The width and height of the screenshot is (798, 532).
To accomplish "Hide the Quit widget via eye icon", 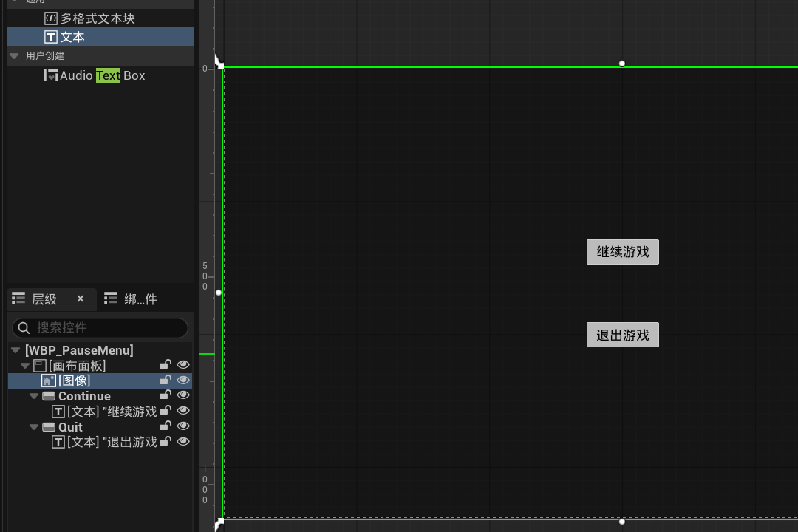I will pyautogui.click(x=183, y=426).
